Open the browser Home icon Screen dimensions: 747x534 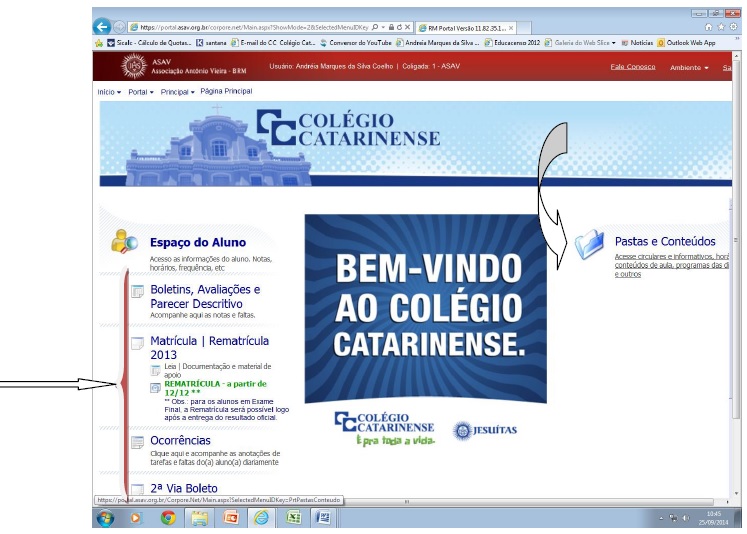coord(708,27)
